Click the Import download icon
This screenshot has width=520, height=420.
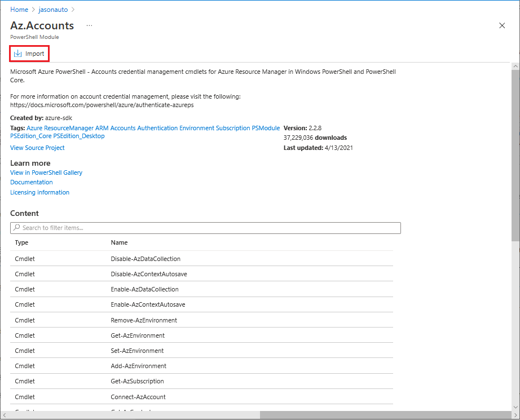tap(19, 53)
